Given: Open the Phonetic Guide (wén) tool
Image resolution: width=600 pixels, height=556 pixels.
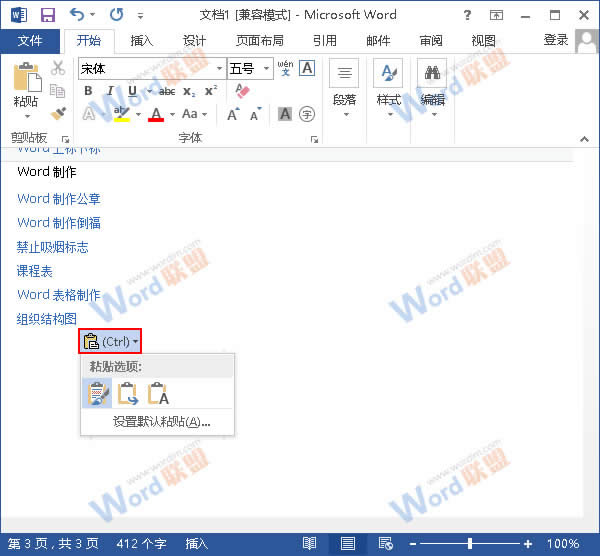Looking at the screenshot, I should point(285,68).
